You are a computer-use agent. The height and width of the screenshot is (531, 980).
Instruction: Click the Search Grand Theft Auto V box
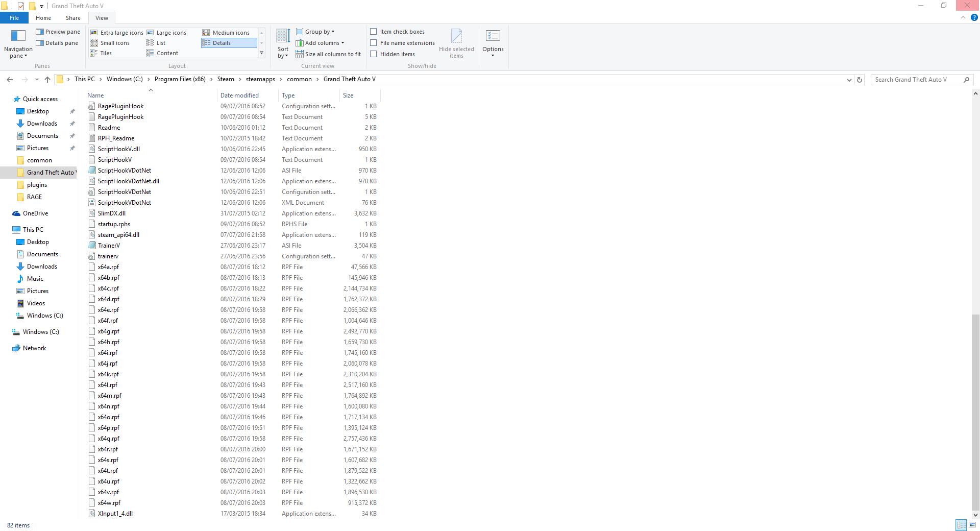click(917, 80)
